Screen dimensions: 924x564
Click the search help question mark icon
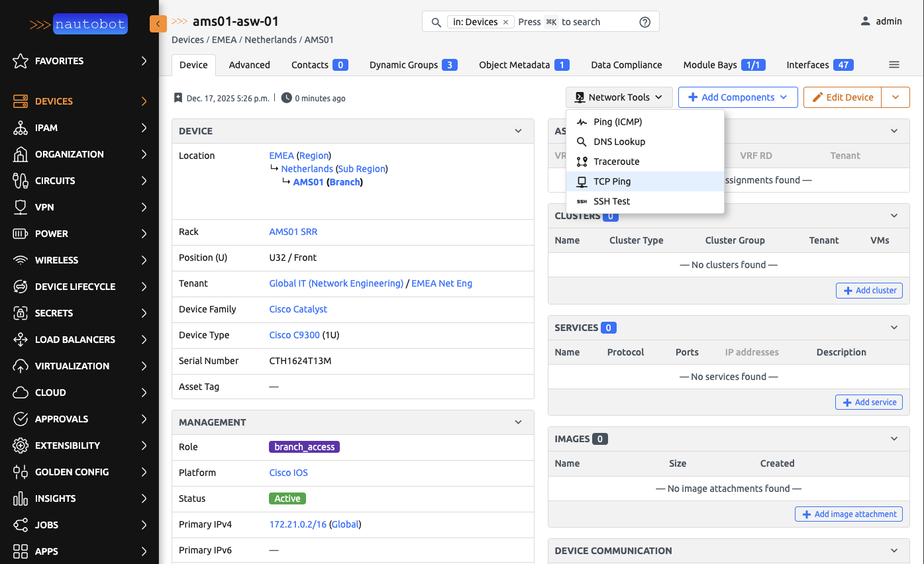(644, 22)
